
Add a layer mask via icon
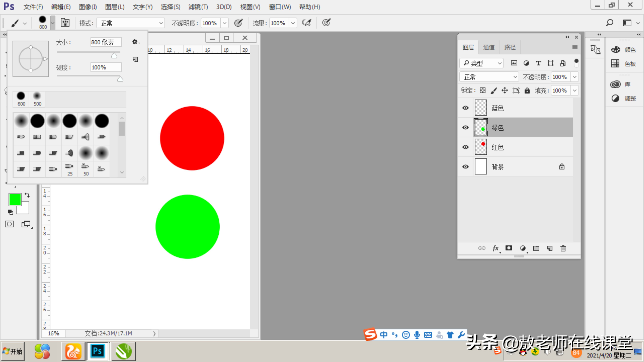[509, 248]
